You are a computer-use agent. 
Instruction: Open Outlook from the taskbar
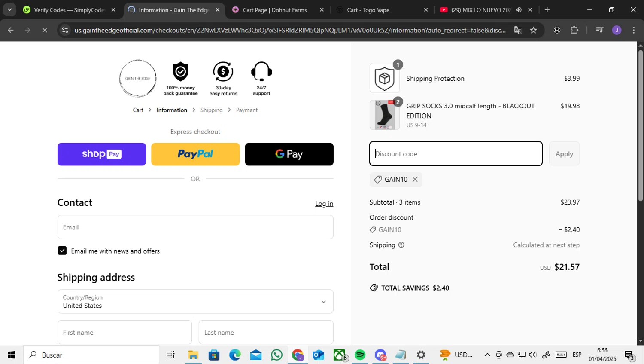pos(318,355)
